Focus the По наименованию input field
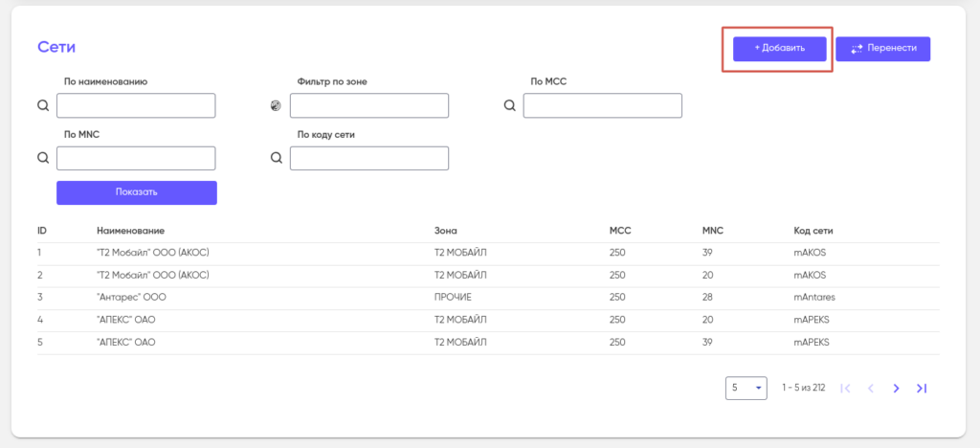Viewport: 980px width, 448px height. click(x=137, y=105)
